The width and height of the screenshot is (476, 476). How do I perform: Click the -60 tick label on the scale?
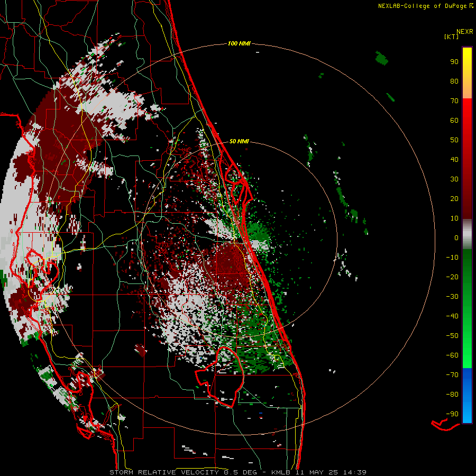point(452,355)
